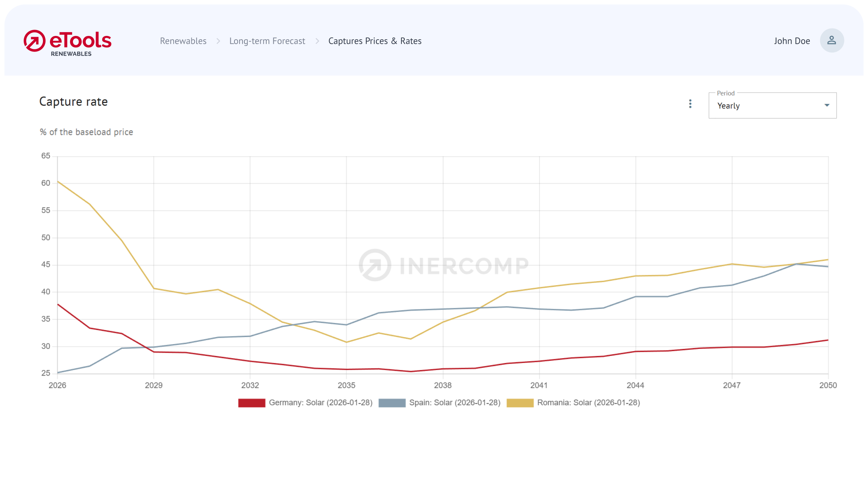868x493 pixels.
Task: Click the John Doe username
Action: pos(792,41)
